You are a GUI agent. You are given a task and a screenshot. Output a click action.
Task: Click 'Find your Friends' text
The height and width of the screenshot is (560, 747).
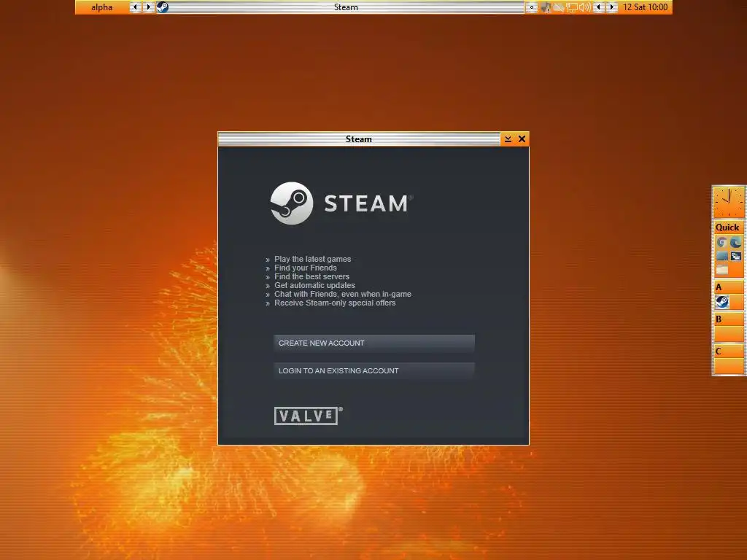(306, 268)
